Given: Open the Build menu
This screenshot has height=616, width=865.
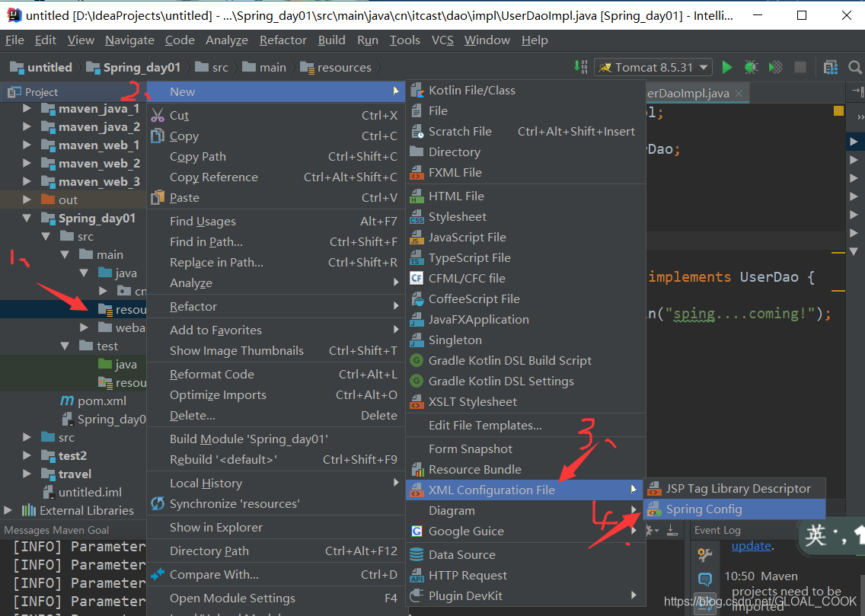Looking at the screenshot, I should (331, 40).
